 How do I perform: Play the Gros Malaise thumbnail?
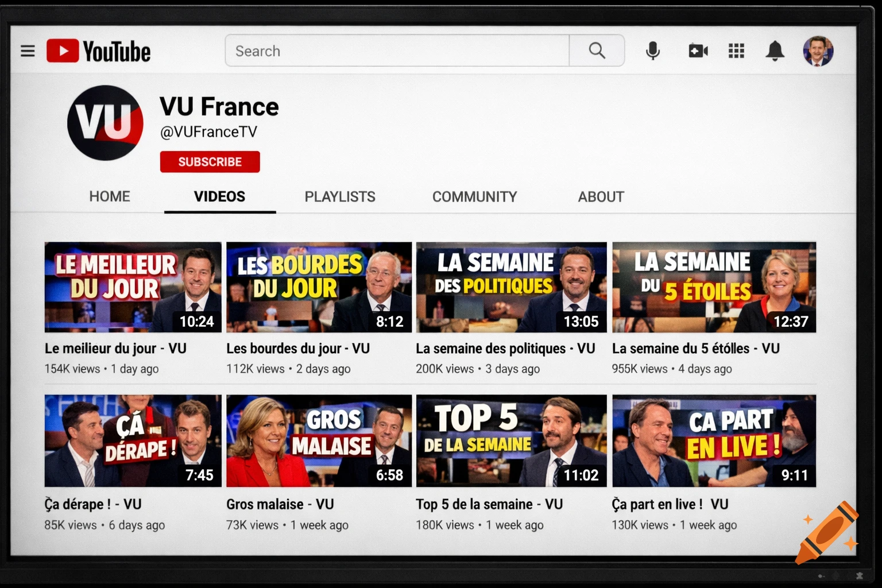(319, 441)
